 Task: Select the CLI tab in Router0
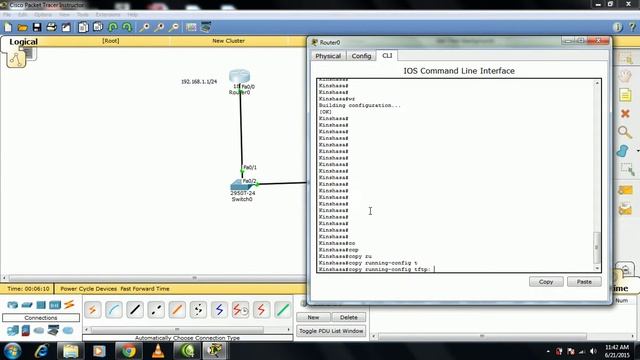click(x=387, y=56)
